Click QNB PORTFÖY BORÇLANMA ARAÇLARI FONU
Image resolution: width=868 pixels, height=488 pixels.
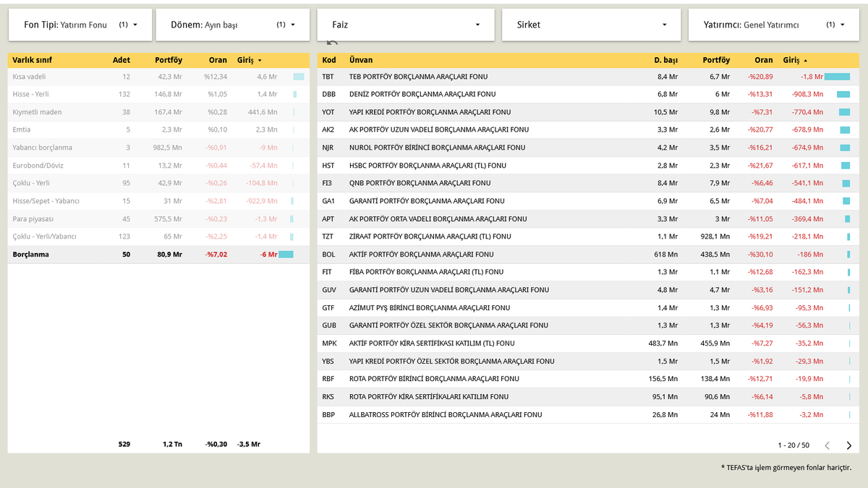point(420,183)
